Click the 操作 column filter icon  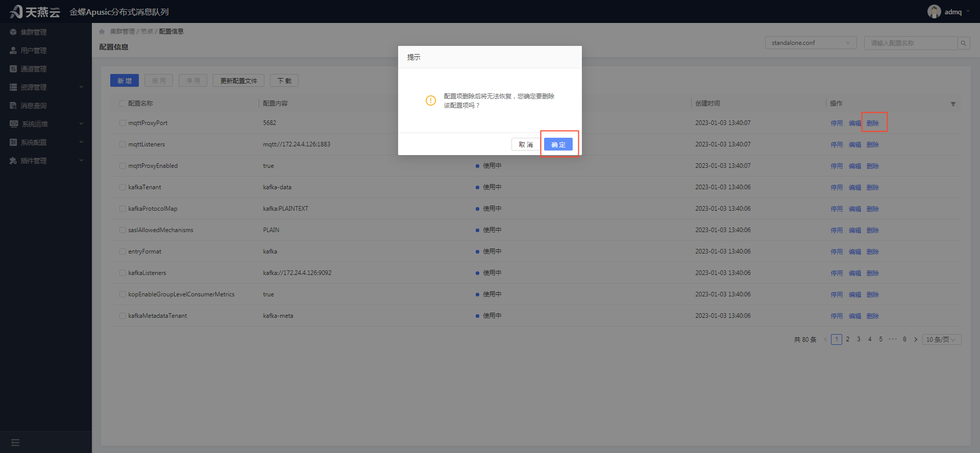(x=953, y=104)
